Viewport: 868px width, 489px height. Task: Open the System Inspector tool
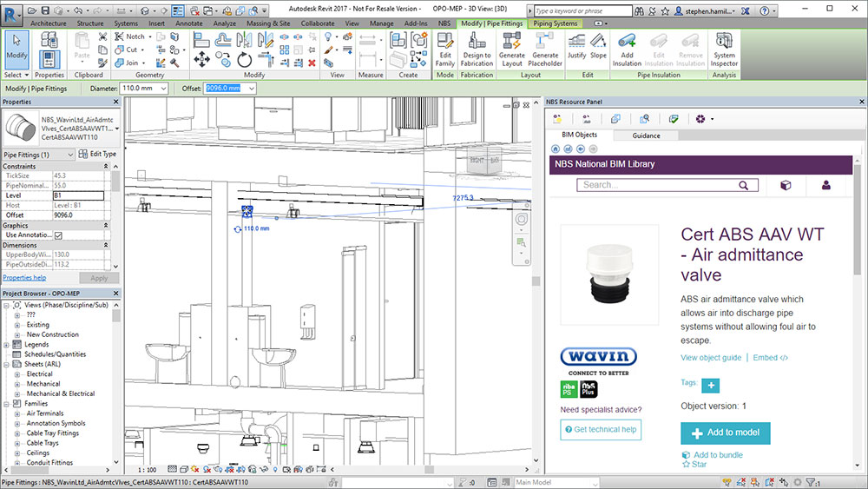click(724, 50)
